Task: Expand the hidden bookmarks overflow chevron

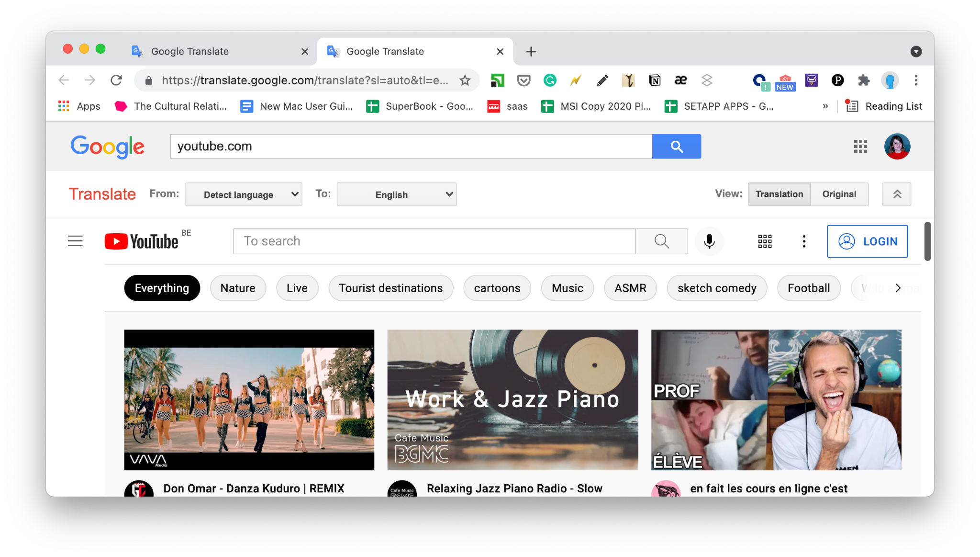Action: [825, 106]
